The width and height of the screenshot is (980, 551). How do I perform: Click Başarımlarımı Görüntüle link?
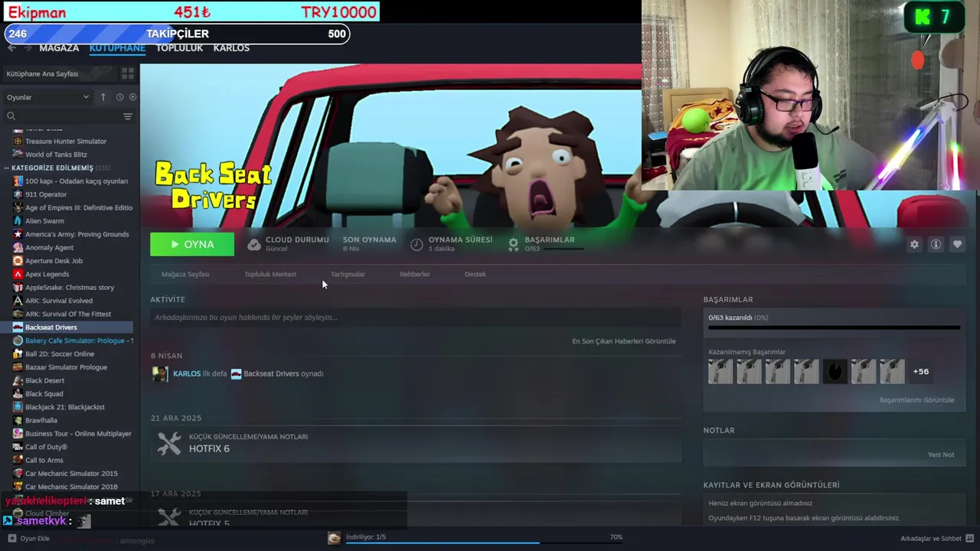(x=917, y=399)
